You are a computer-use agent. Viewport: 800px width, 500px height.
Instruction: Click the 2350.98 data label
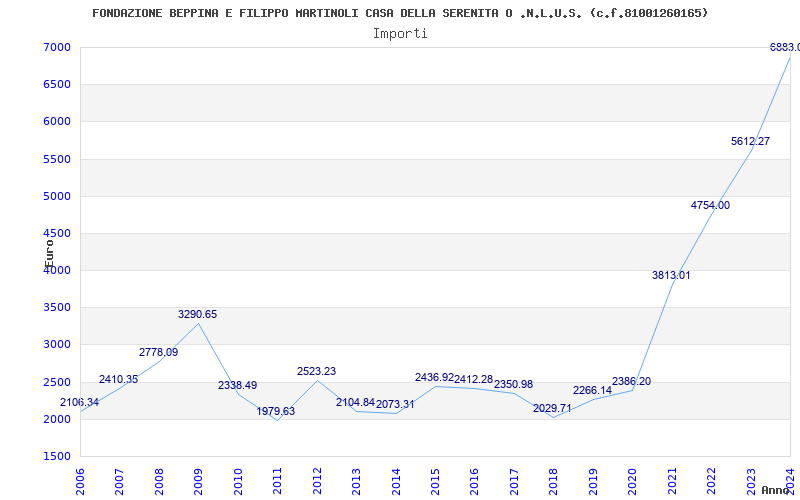(x=513, y=384)
